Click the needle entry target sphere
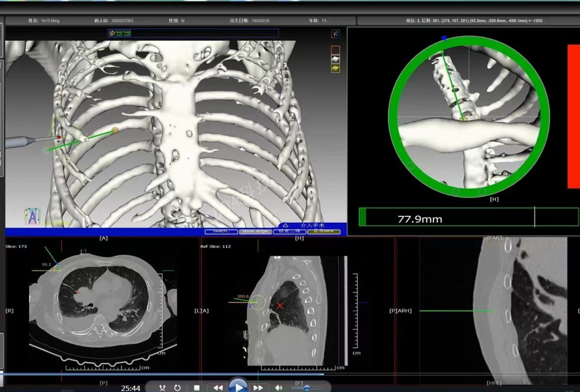The image size is (580, 392). (115, 130)
